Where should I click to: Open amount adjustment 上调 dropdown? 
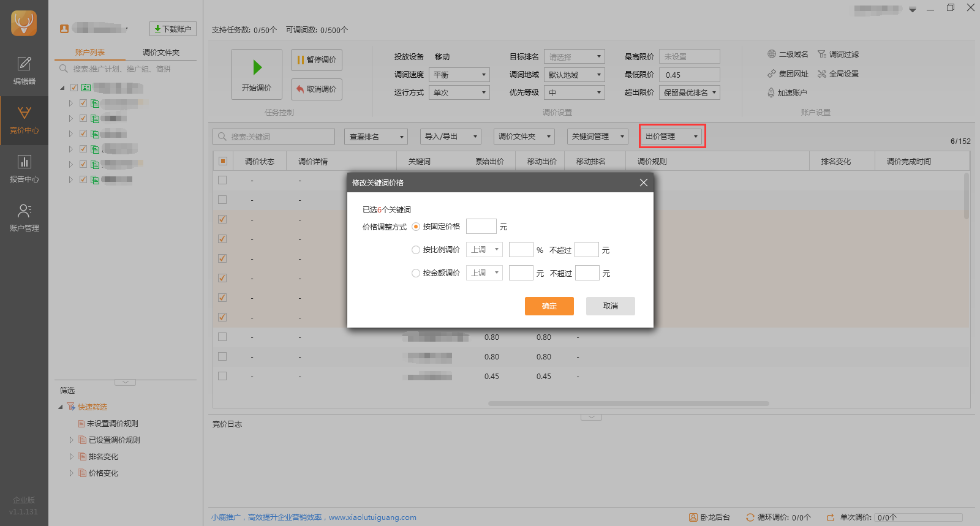pyautogui.click(x=484, y=273)
